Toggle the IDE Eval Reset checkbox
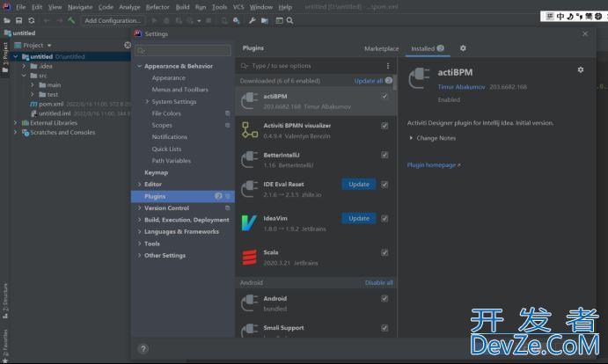608x364 pixels. (x=385, y=185)
